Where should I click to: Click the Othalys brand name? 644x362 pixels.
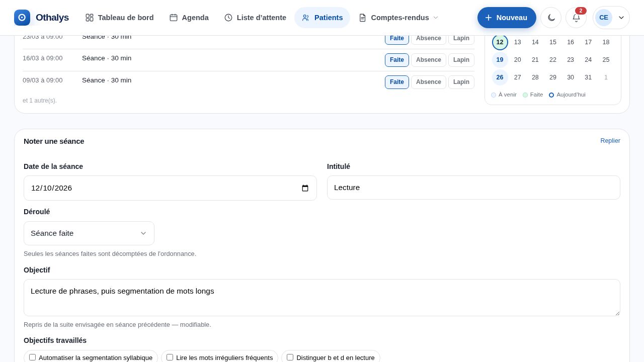52,18
